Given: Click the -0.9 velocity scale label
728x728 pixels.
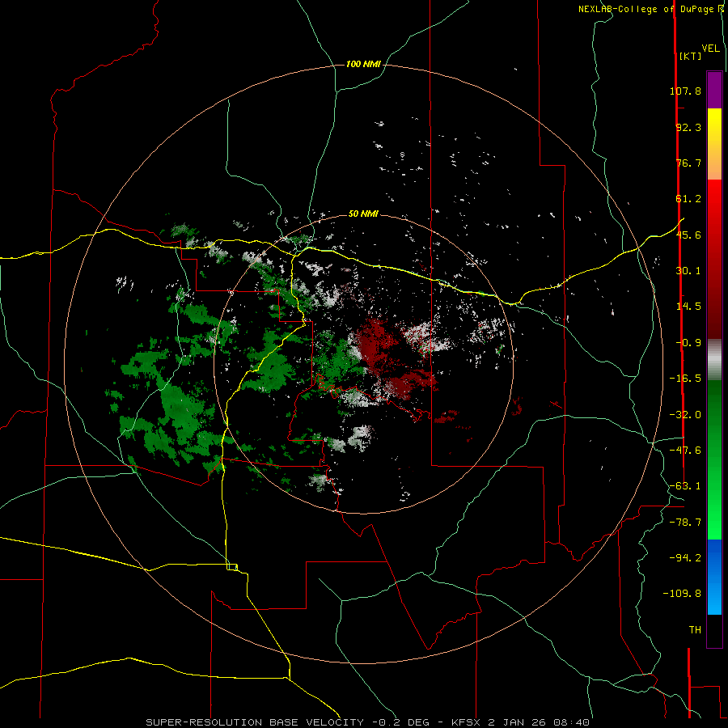Looking at the screenshot, I should (688, 343).
